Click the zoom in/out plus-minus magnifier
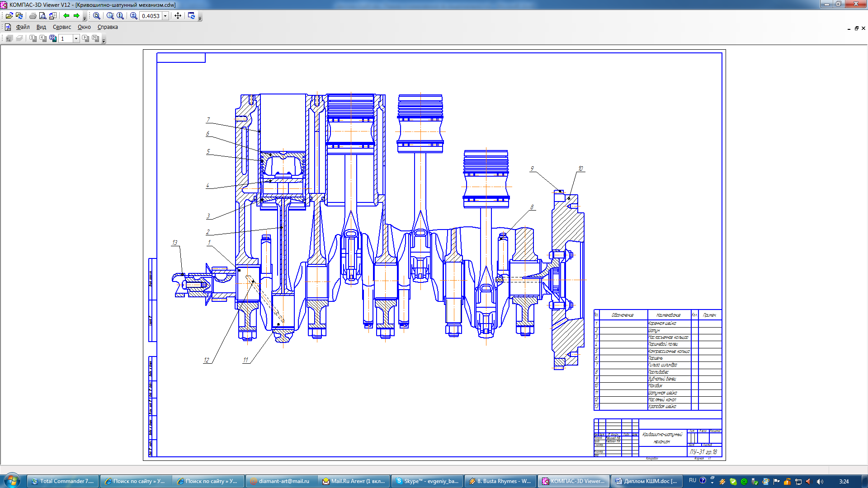Screen dimensions: 868x488 pos(133,16)
